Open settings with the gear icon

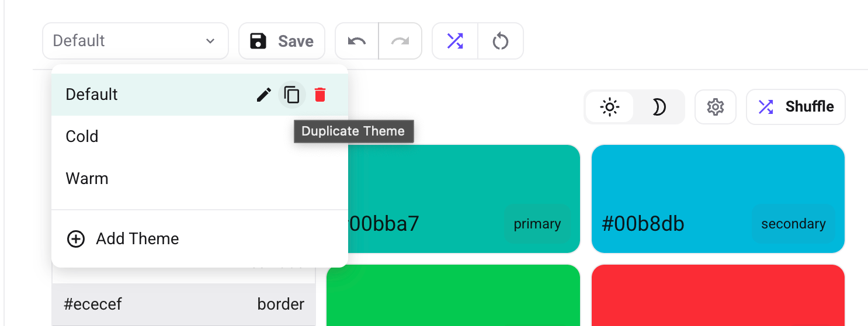716,107
